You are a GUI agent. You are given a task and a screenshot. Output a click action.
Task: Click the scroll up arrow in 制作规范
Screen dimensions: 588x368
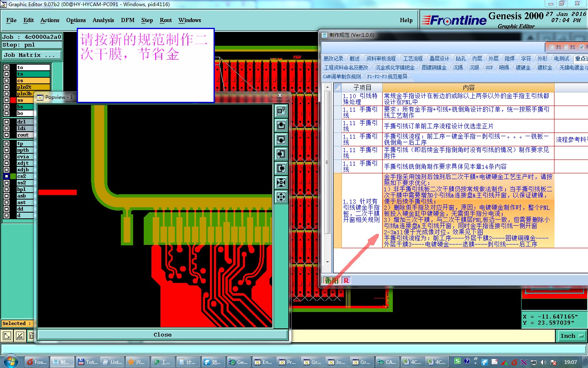pyautogui.click(x=327, y=87)
